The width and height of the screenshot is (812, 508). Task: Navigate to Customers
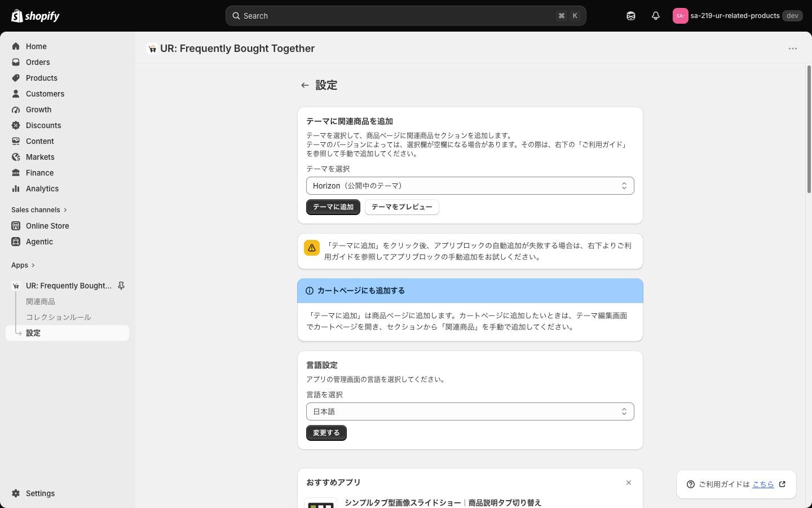pos(67,94)
